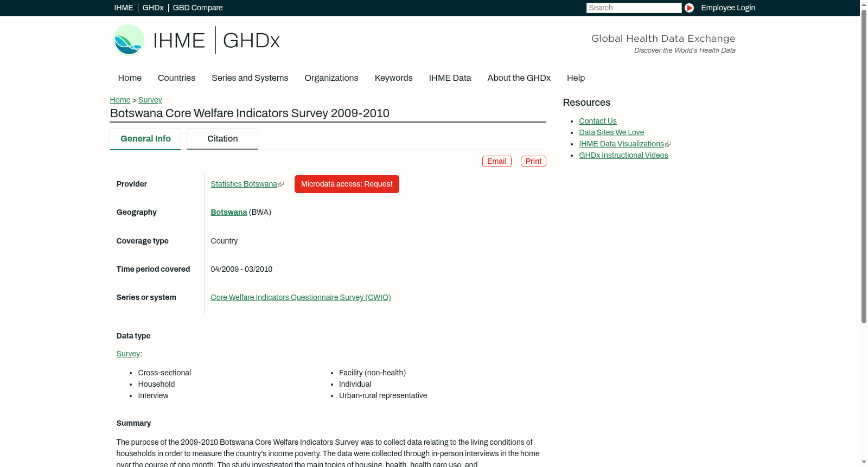Viewport: 868px width, 467px height.
Task: Open Contact Us resource link
Action: [598, 121]
